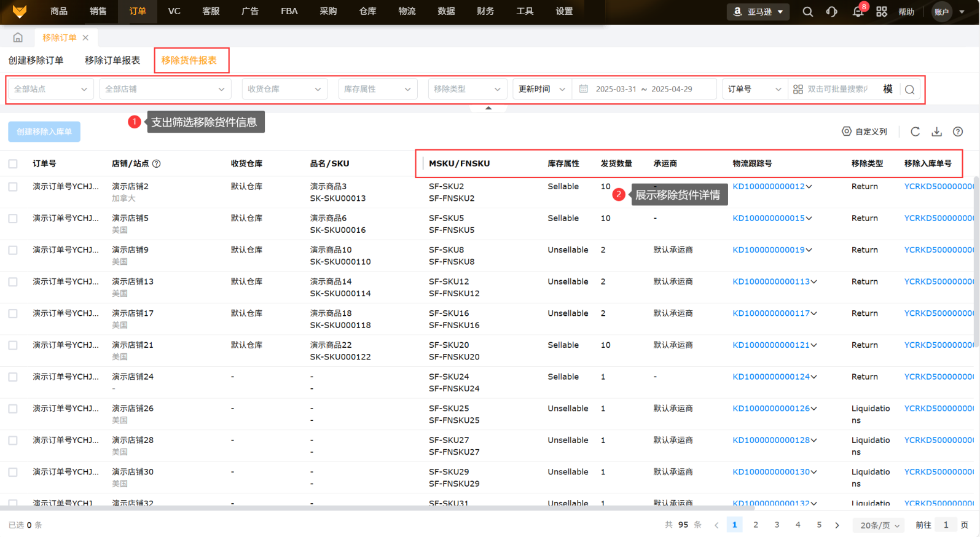The width and height of the screenshot is (980, 537).
Task: Click the download export icon
Action: tap(936, 131)
